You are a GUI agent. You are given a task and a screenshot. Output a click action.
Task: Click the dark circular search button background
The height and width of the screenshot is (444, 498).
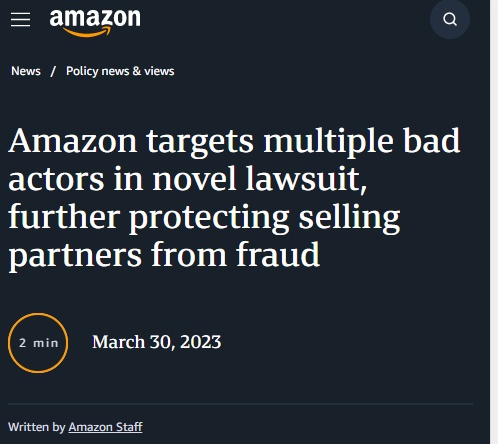450,19
